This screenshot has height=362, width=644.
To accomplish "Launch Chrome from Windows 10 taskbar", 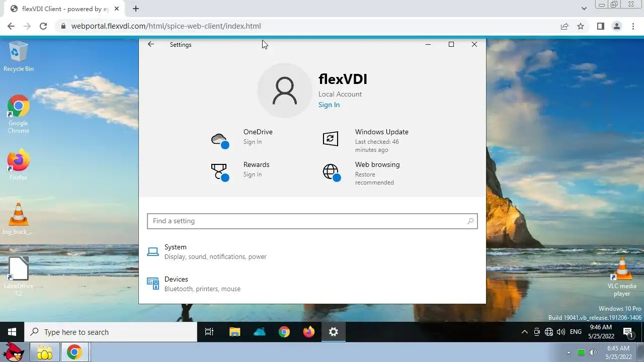I will pyautogui.click(x=284, y=332).
